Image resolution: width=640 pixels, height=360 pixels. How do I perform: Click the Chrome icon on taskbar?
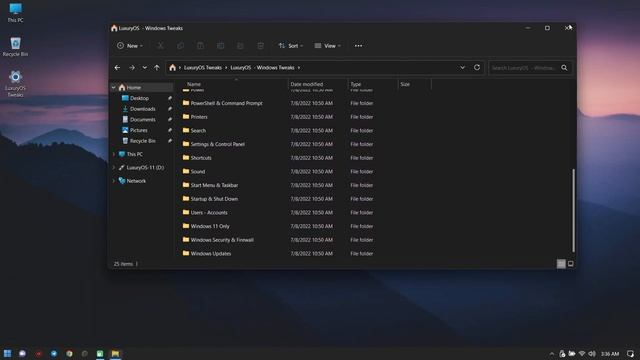[69, 353]
